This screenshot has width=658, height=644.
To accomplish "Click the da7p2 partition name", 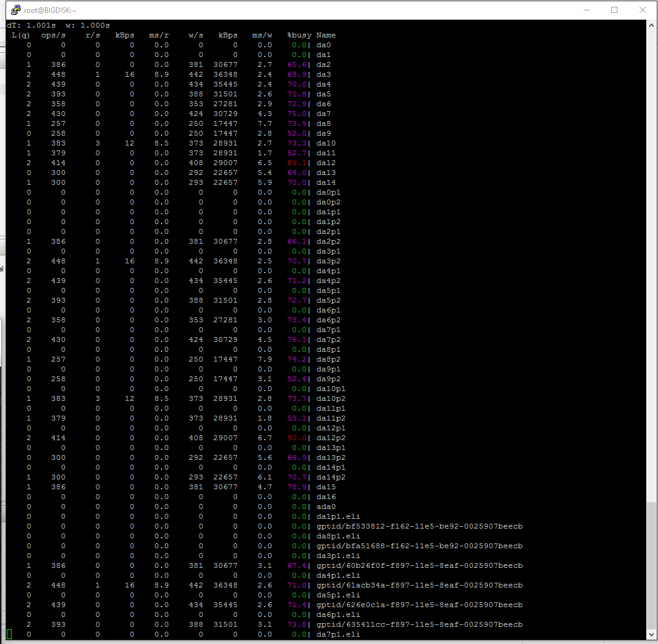I will tap(329, 339).
